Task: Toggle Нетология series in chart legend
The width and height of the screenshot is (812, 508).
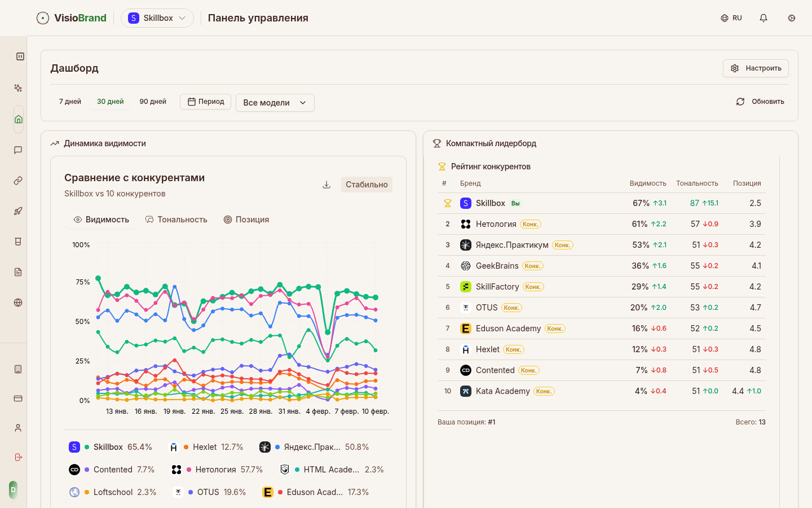Action: click(215, 470)
